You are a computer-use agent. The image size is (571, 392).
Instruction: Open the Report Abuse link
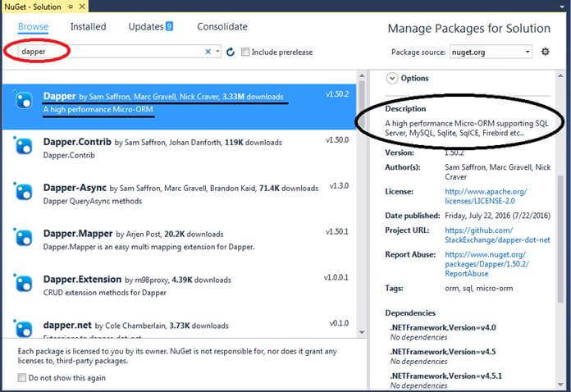coord(486,264)
